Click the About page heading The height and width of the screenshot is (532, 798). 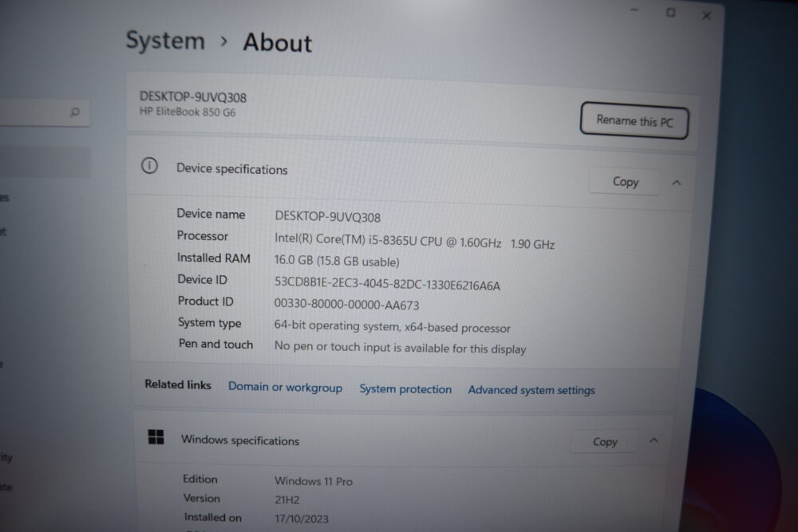(x=278, y=43)
